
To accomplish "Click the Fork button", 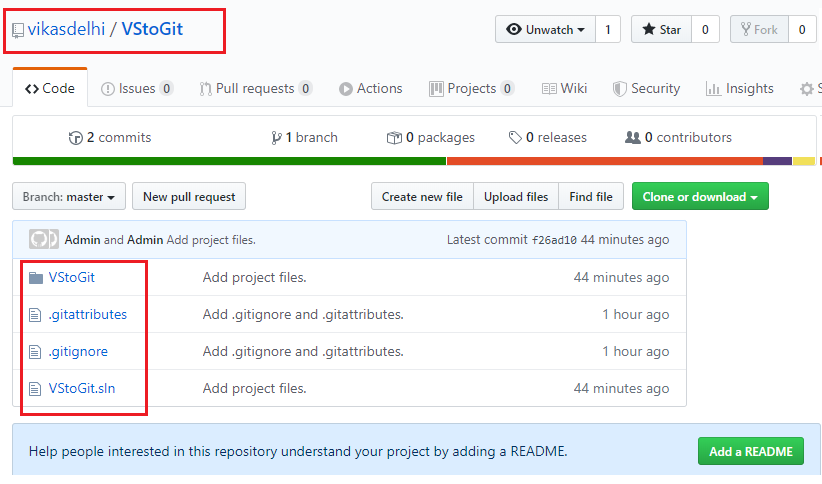I will [x=759, y=29].
